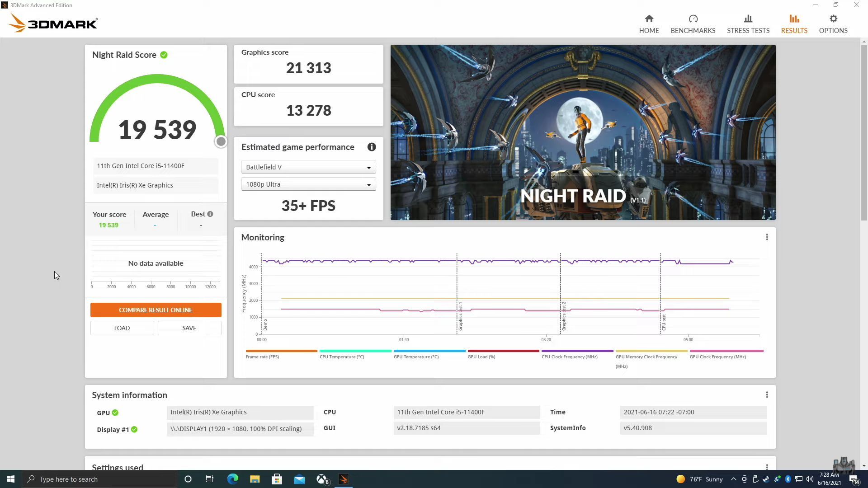Toggle GPU Clock Frequency legend series
Screen dimensions: 868x488
(x=726, y=354)
